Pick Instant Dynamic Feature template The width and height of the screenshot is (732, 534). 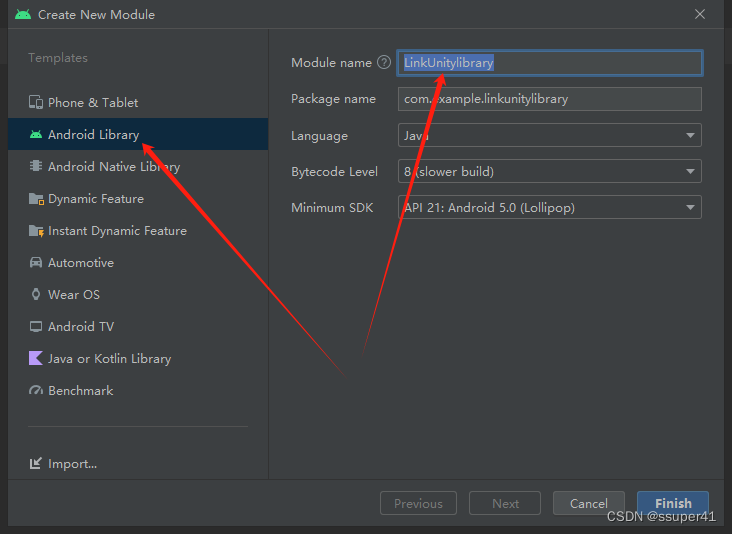point(138,231)
